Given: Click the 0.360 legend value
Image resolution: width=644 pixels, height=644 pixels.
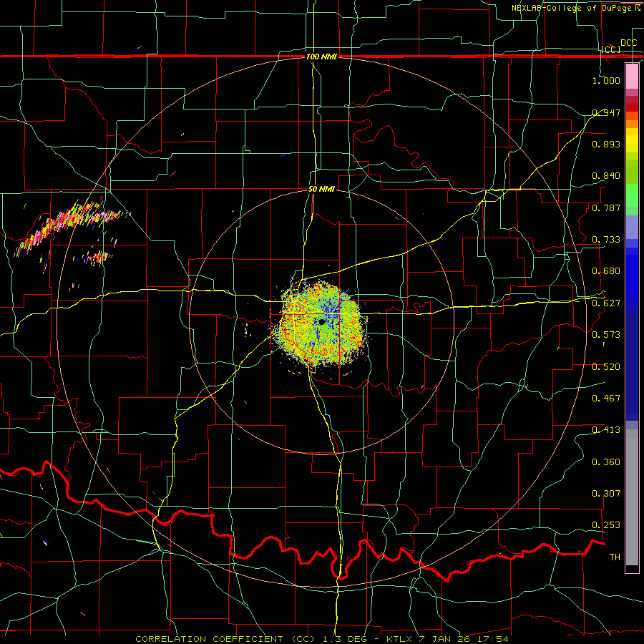Looking at the screenshot, I should 606,462.
